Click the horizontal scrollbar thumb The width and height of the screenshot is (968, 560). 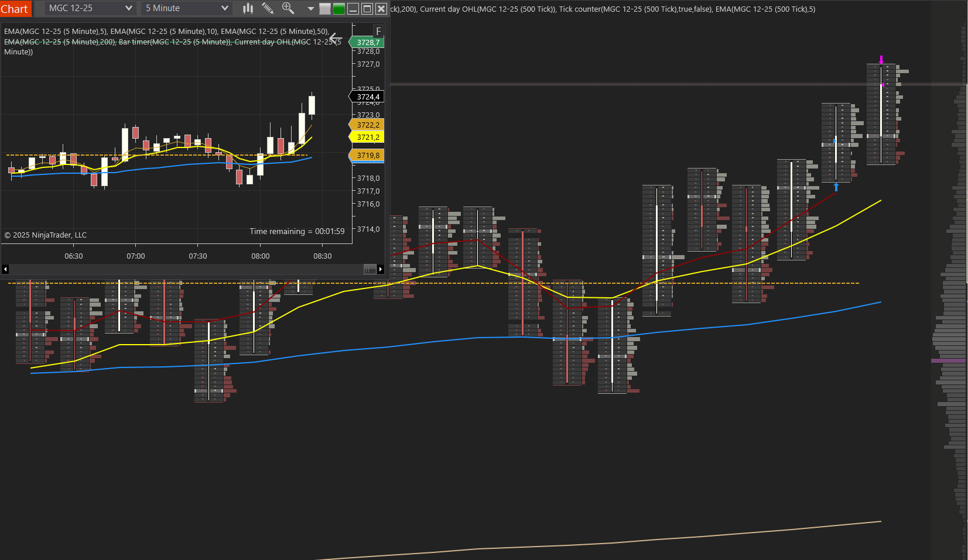(x=370, y=269)
